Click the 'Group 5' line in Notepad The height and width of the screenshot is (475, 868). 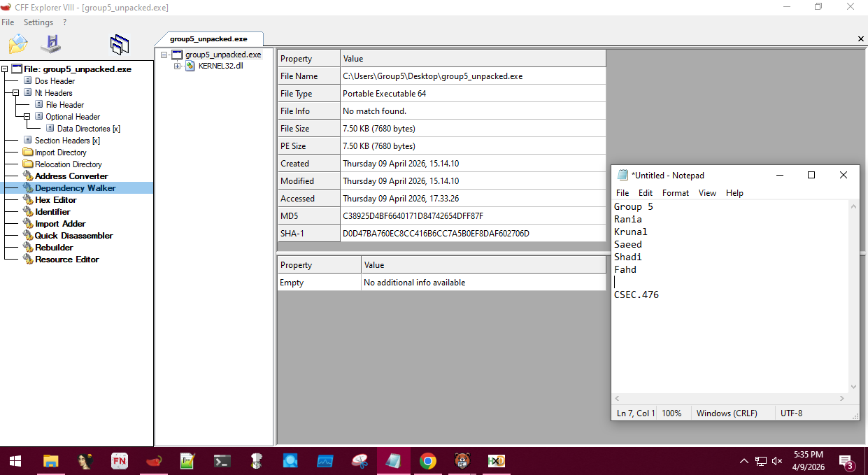tap(634, 206)
